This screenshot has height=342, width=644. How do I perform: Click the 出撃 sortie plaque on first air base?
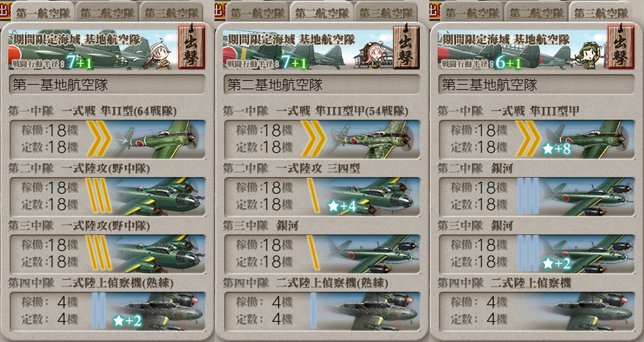[191, 47]
